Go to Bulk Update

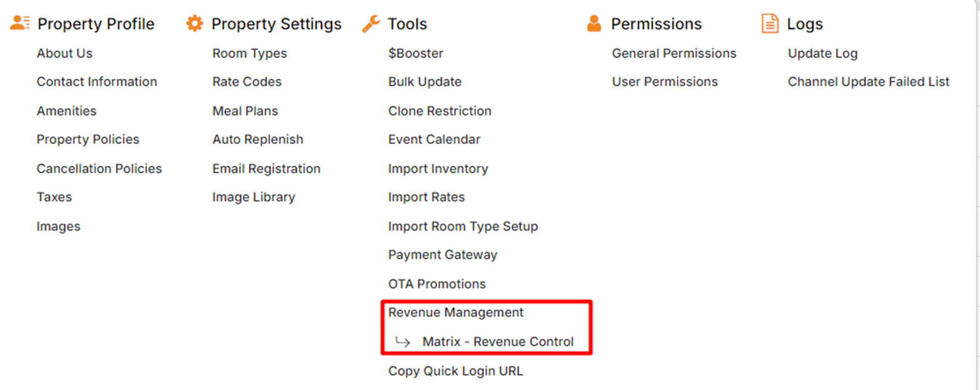425,81
